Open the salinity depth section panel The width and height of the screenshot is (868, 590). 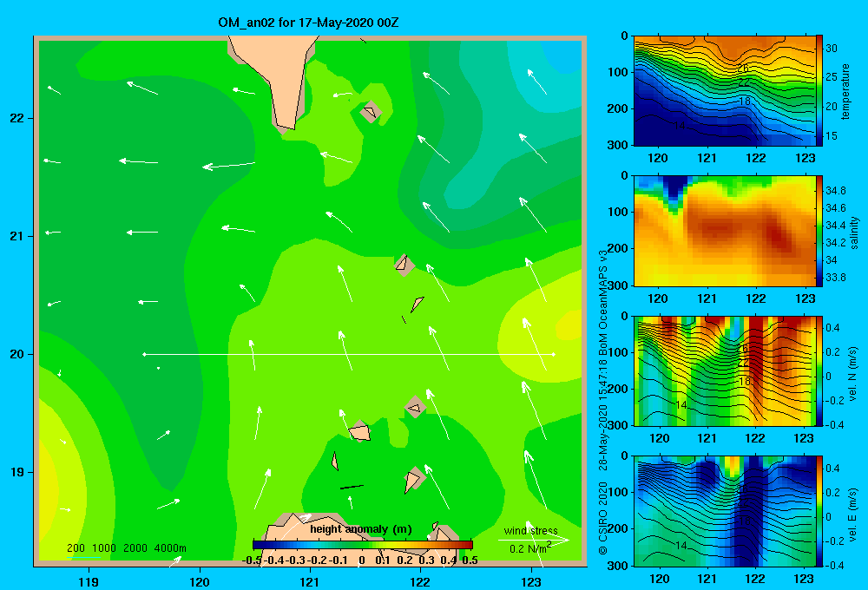click(x=724, y=231)
